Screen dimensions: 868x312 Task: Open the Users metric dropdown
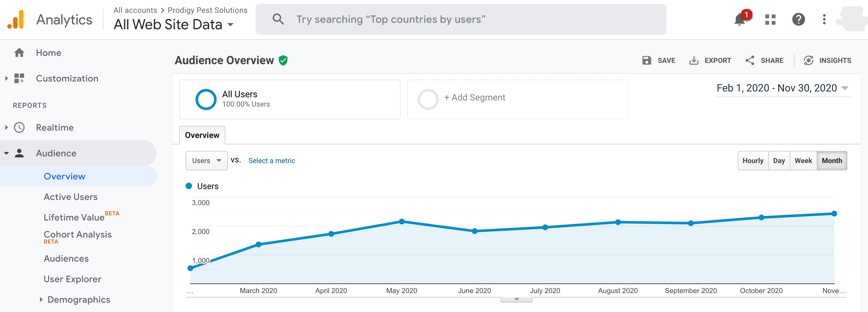[206, 161]
